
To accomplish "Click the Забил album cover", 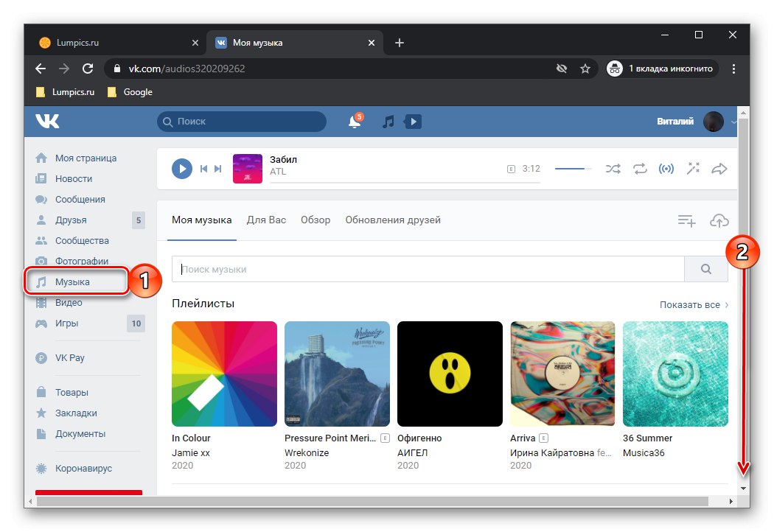I will pos(247,169).
